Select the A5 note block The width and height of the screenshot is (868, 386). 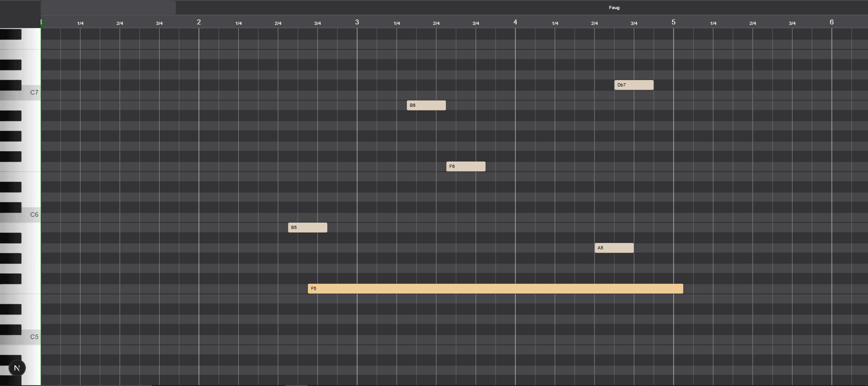614,248
